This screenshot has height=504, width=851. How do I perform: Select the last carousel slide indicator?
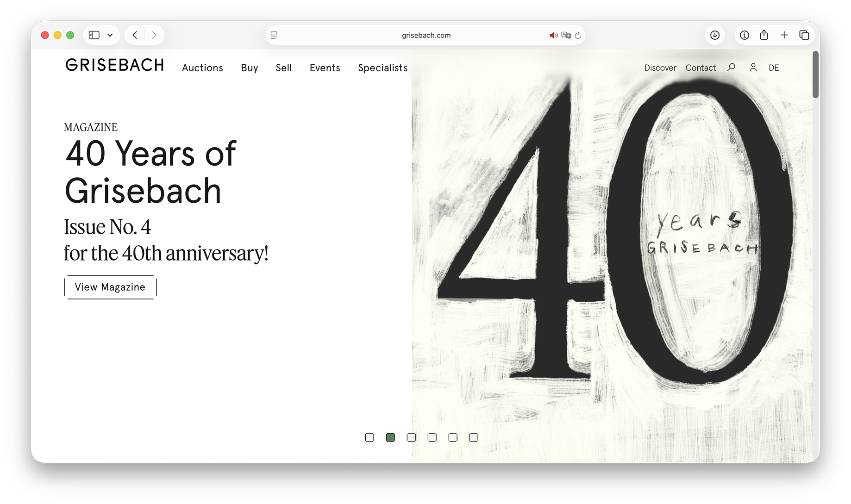click(x=474, y=437)
